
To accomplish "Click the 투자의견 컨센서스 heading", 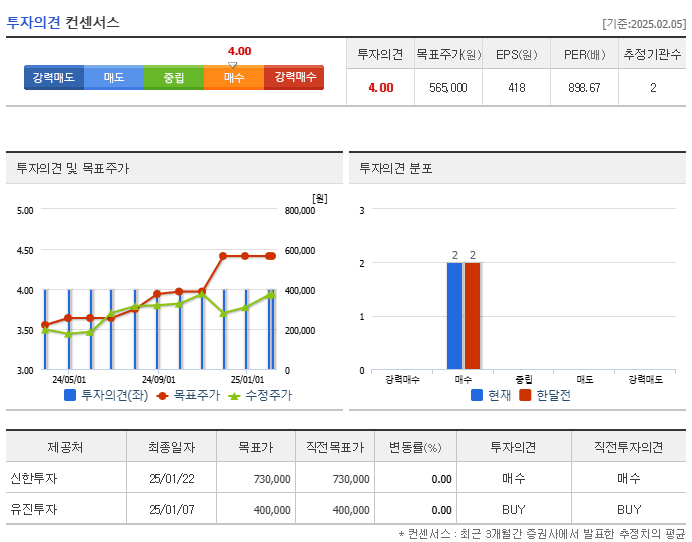I will (63, 23).
